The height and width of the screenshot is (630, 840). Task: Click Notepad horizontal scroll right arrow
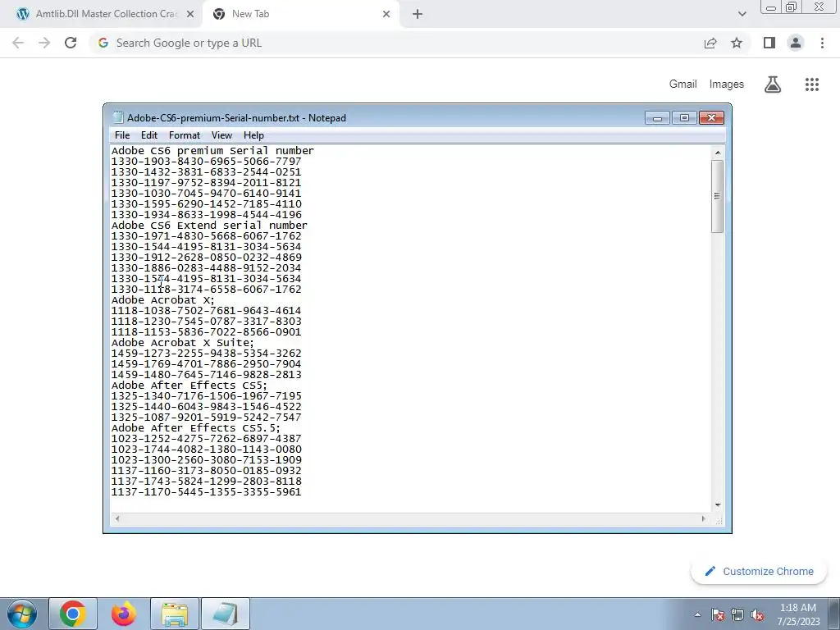(703, 518)
